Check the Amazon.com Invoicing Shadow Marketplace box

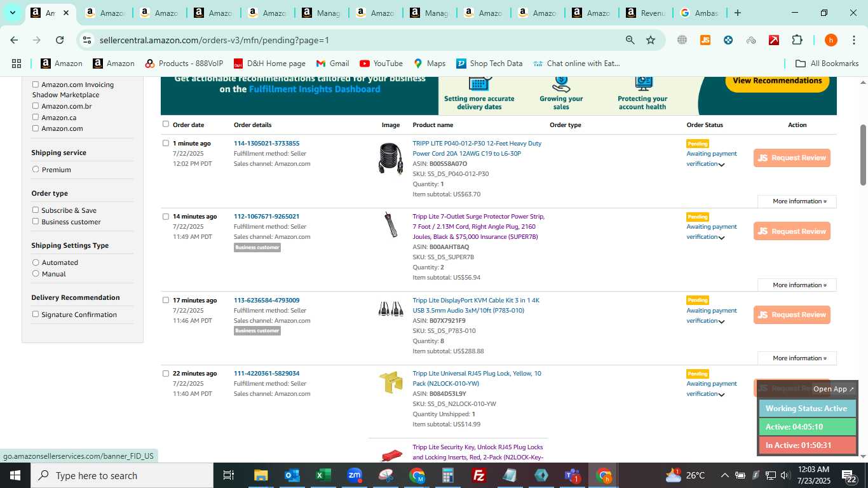point(36,85)
